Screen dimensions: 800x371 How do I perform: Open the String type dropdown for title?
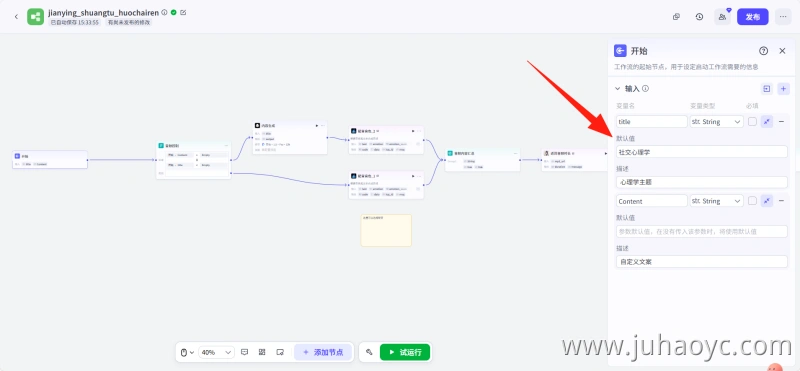coord(716,121)
